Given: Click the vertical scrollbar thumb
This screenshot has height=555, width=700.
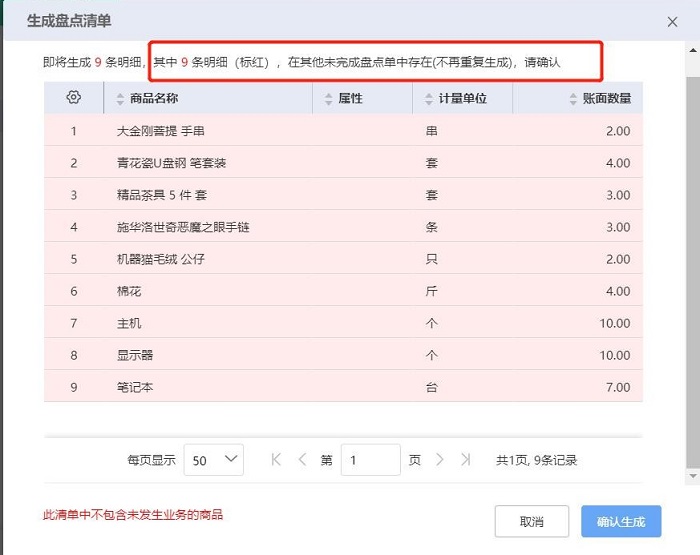Looking at the screenshot, I should [x=693, y=272].
